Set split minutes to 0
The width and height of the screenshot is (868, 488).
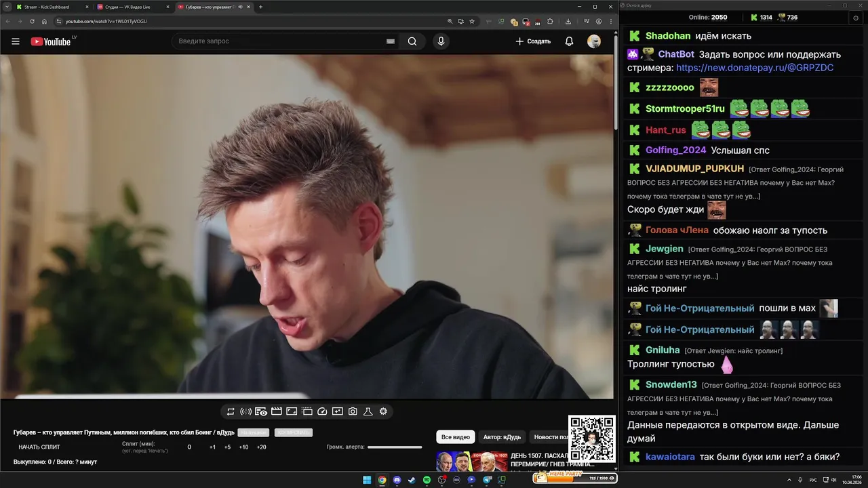[x=189, y=447]
